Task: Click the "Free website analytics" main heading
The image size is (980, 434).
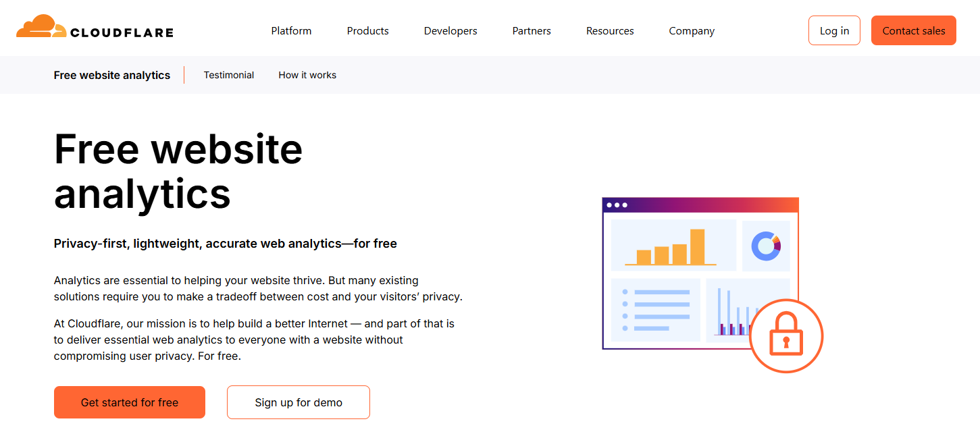Action: coord(178,171)
